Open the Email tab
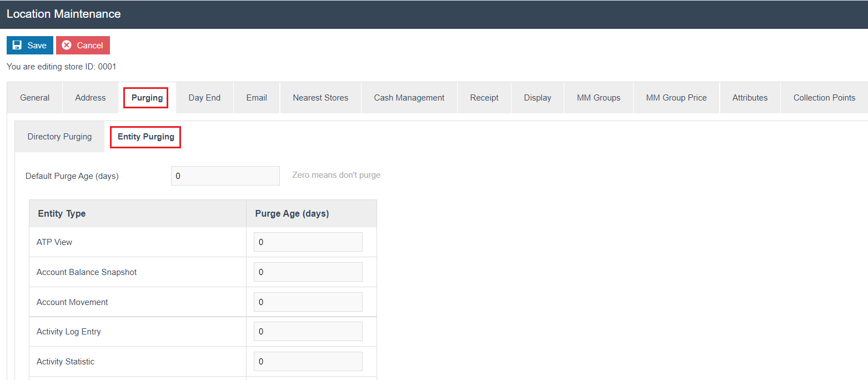Viewport: 868px width, 380px height. [257, 98]
